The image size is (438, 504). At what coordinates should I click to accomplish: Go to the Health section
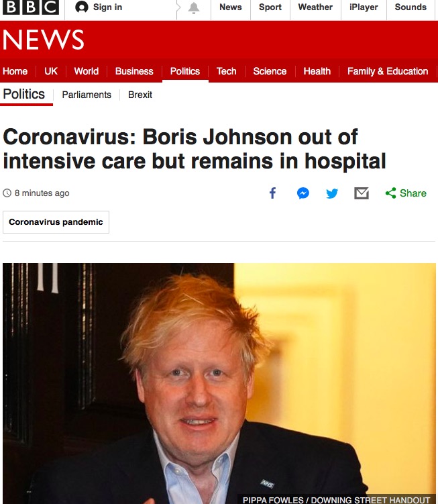tap(317, 71)
